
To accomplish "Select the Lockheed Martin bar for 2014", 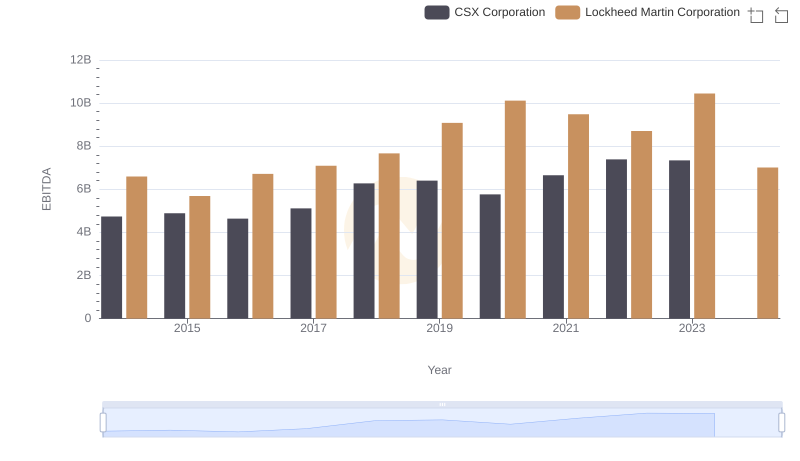I will tap(137, 248).
